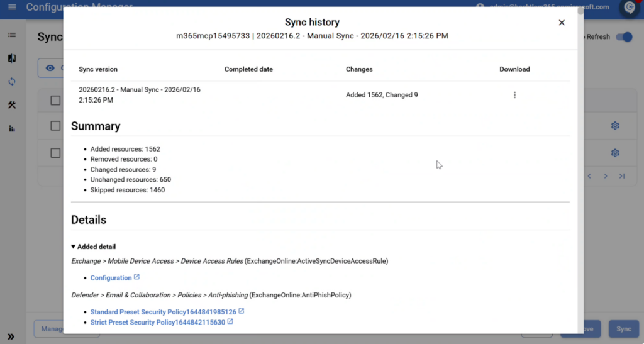Screen dimensions: 644x344
Task: Open Standard Preset Security Policy1644841985126 link
Action: (x=163, y=312)
